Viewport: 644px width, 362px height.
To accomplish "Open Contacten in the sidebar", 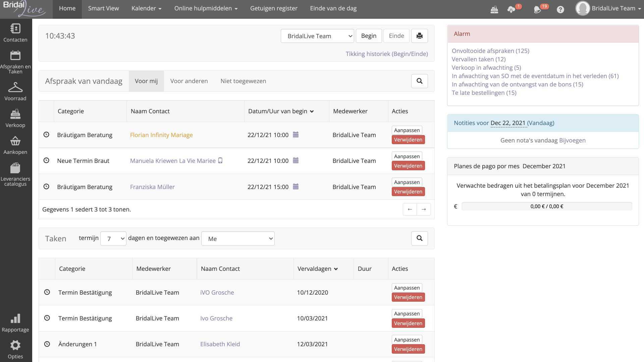I will click(15, 33).
